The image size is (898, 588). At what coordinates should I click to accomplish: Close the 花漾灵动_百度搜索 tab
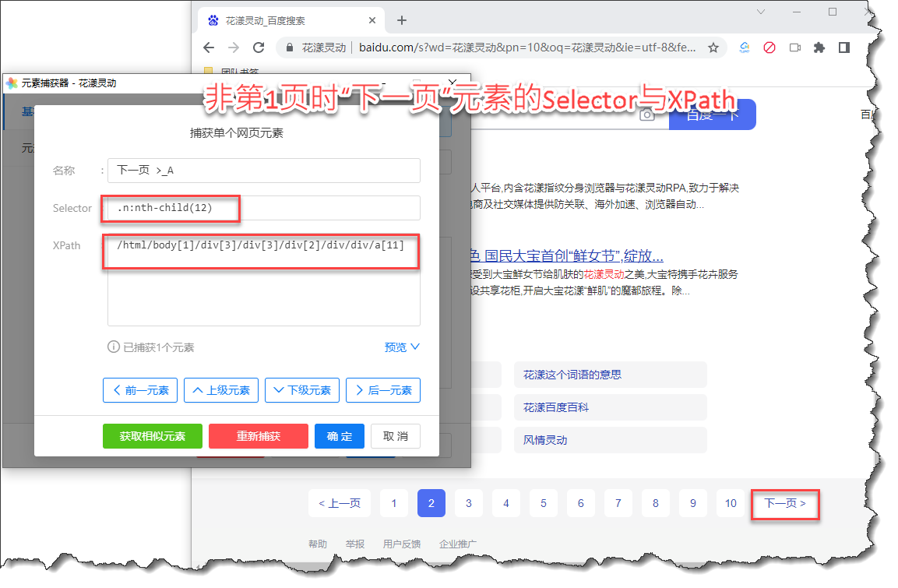click(372, 20)
